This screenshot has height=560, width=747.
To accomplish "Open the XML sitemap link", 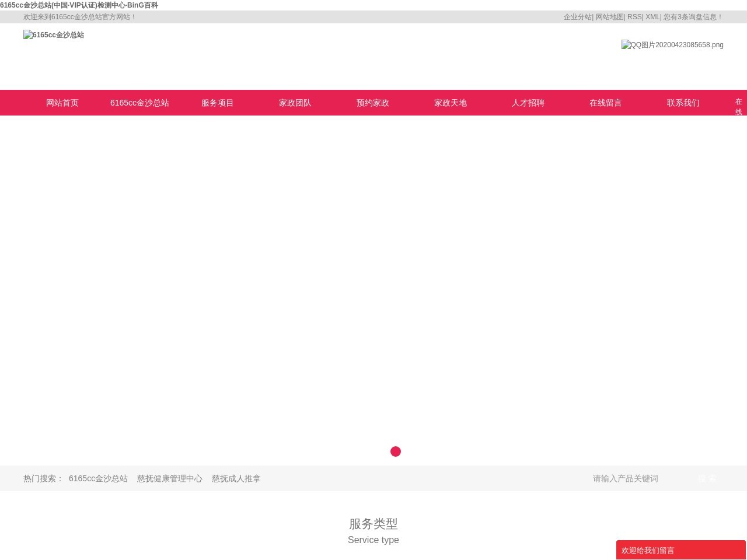I will click(652, 17).
